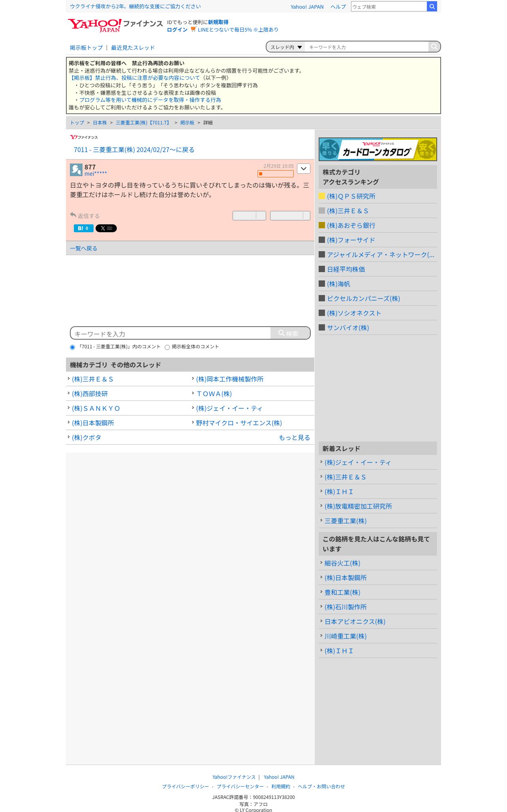
Task: Open プライバシーポリシー footer link
Action: [185, 786]
